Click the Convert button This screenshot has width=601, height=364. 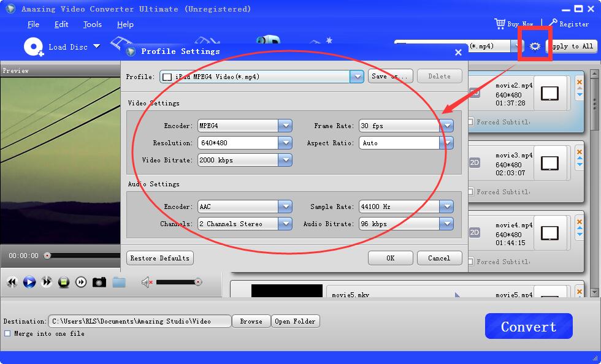pos(529,327)
